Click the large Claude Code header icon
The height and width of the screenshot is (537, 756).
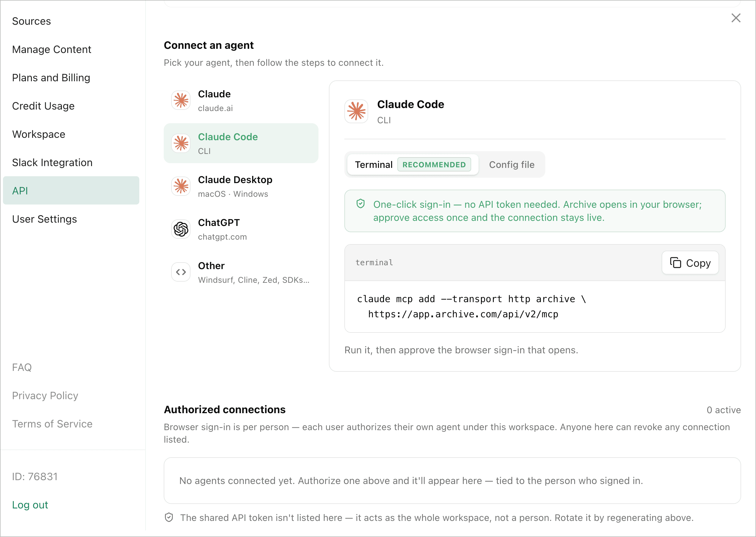coord(356,111)
